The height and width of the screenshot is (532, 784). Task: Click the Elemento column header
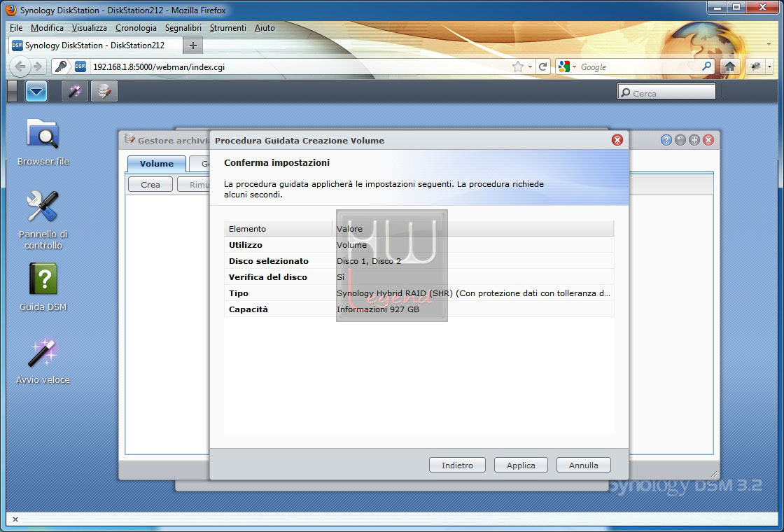(278, 228)
